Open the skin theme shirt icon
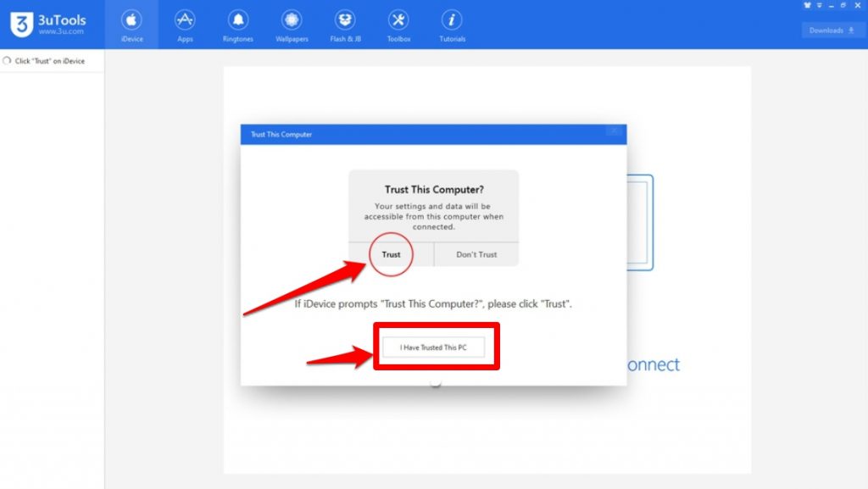This screenshot has width=868, height=489. point(806,5)
